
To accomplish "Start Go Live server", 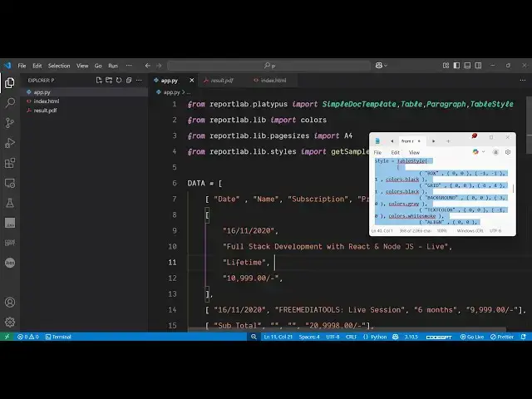I will click(472, 337).
